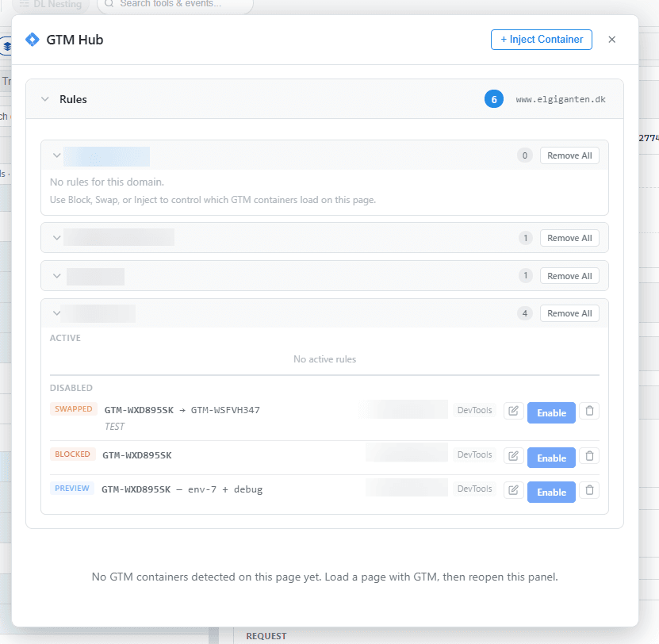659x644 pixels.
Task: Remove all rules in the 0-rule group
Action: coord(569,155)
